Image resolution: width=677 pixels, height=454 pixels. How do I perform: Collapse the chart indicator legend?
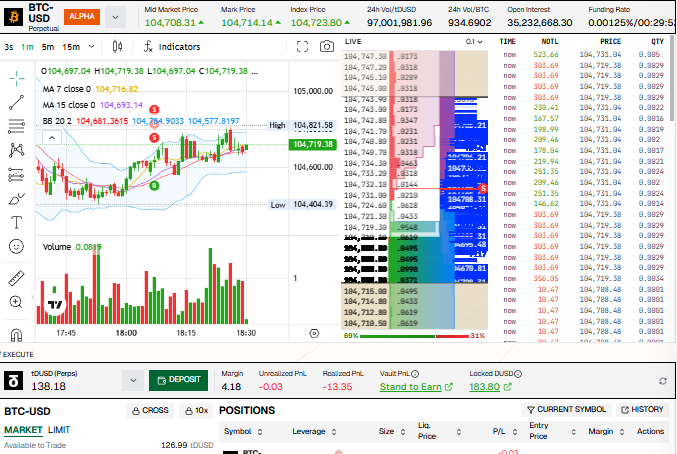pos(52,138)
